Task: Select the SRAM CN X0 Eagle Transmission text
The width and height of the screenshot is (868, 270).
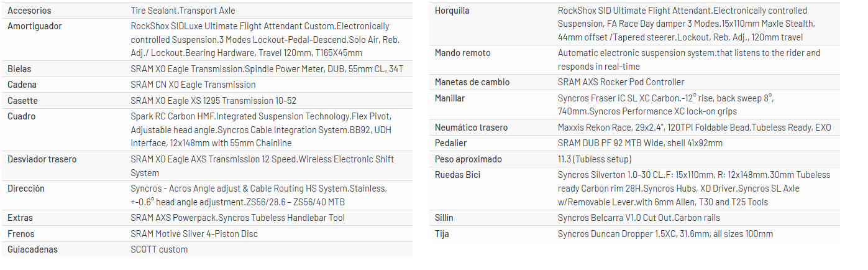Action: point(193,85)
